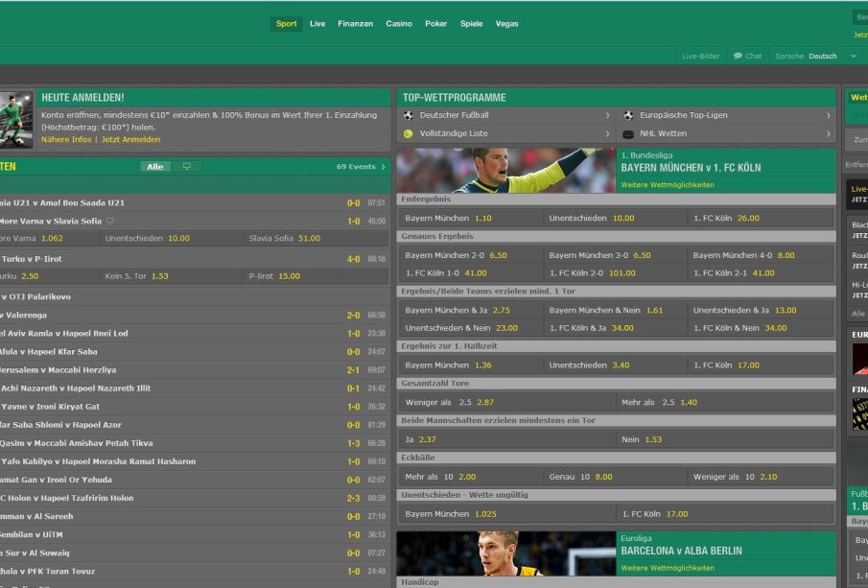Toggle the Alle events filter
The image size is (868, 588).
coord(154,166)
